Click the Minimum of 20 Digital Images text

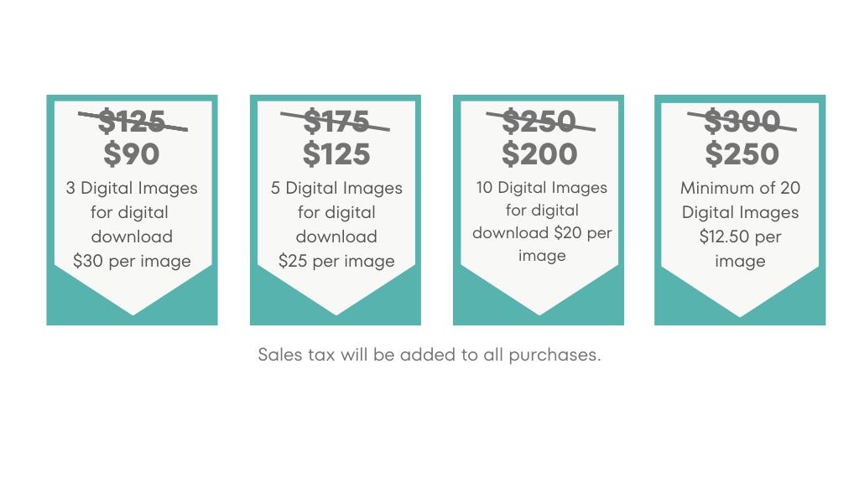pos(740,200)
